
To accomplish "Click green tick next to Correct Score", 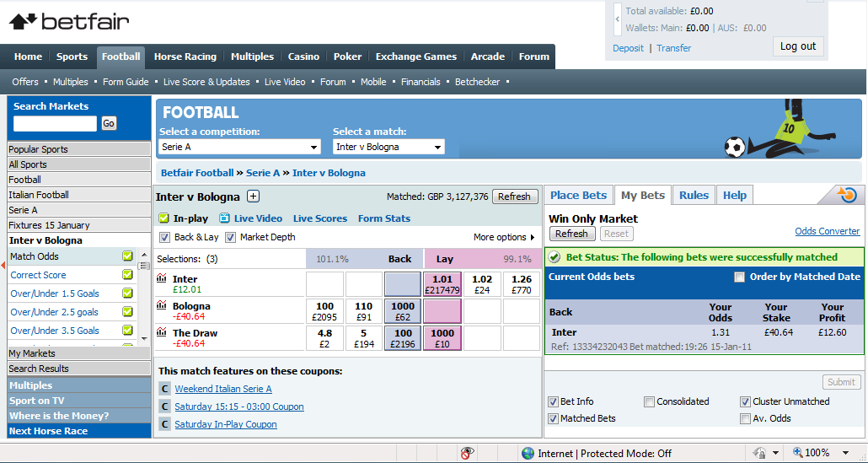I will pos(128,275).
